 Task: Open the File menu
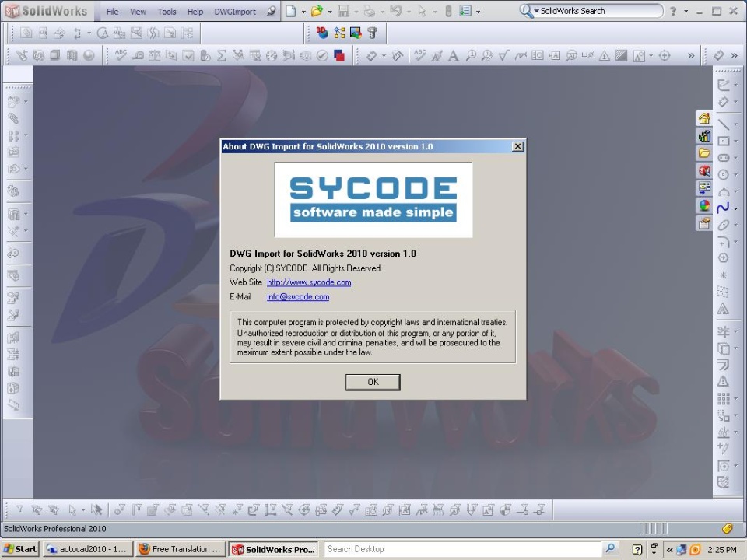pos(112,12)
